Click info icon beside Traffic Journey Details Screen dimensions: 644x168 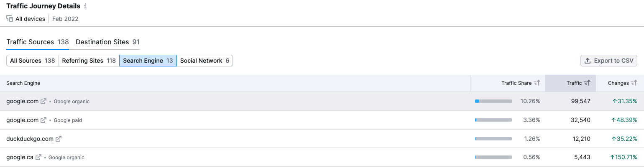pyautogui.click(x=85, y=6)
